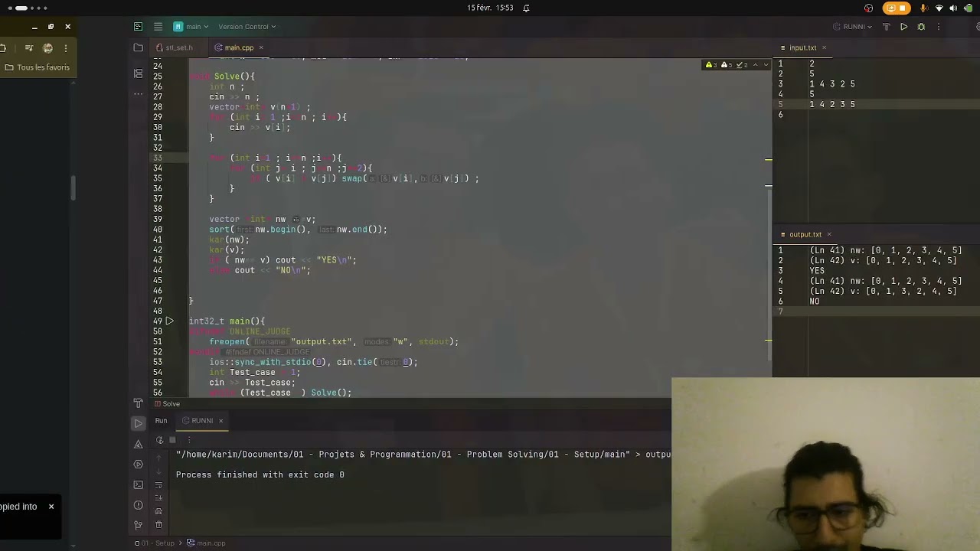Jump to next highlighted problem arrow
The image size is (980, 551).
point(766,65)
